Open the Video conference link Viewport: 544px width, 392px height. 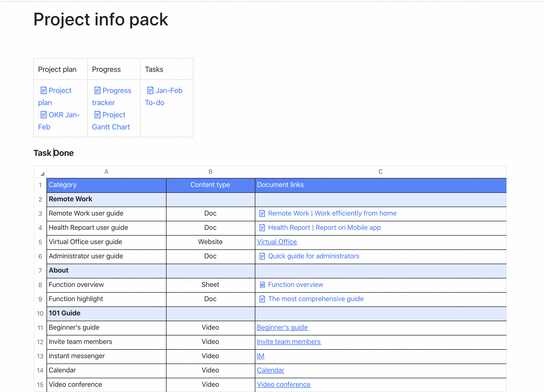pyautogui.click(x=284, y=384)
